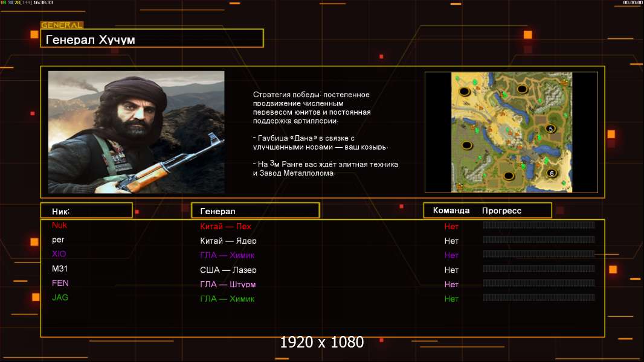644x362 pixels.
Task: Click the middle-left empty start slot on minimap
Action: (466, 145)
